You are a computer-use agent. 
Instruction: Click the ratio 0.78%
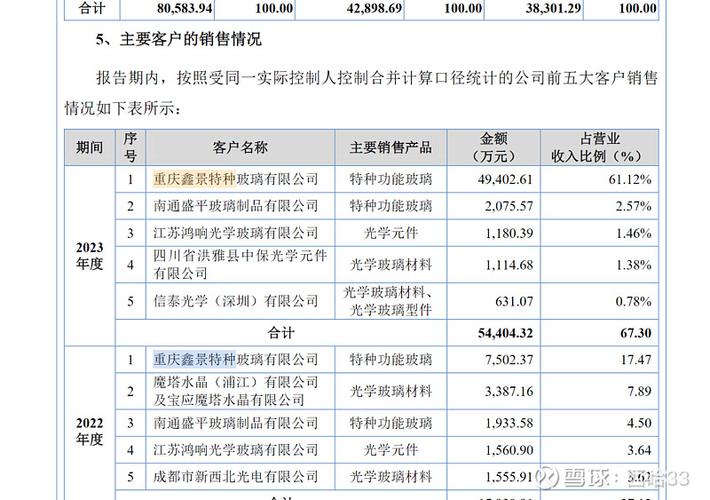(x=633, y=301)
